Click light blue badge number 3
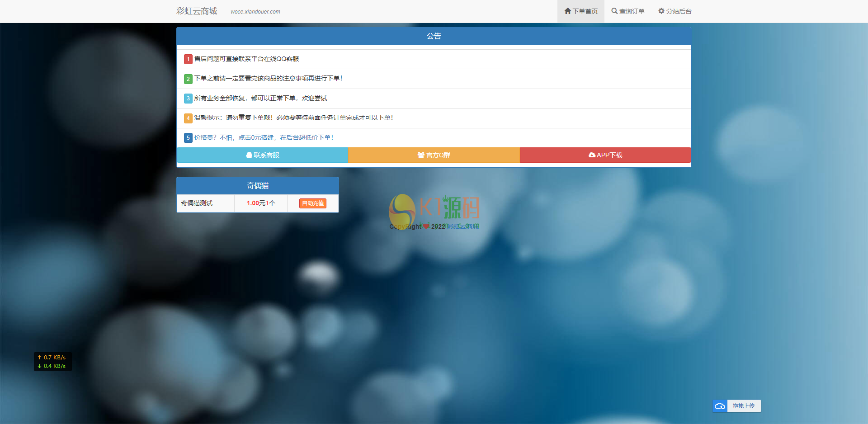868x424 pixels. coord(188,99)
